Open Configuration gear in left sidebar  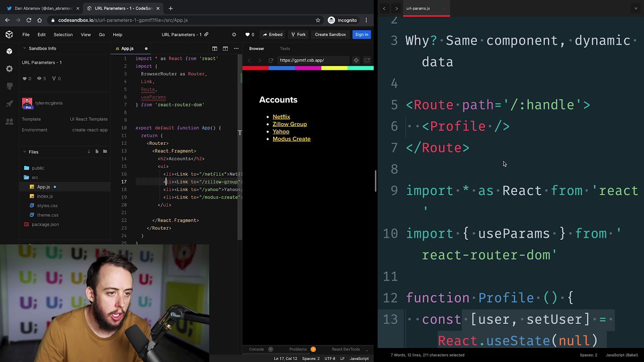[9, 68]
